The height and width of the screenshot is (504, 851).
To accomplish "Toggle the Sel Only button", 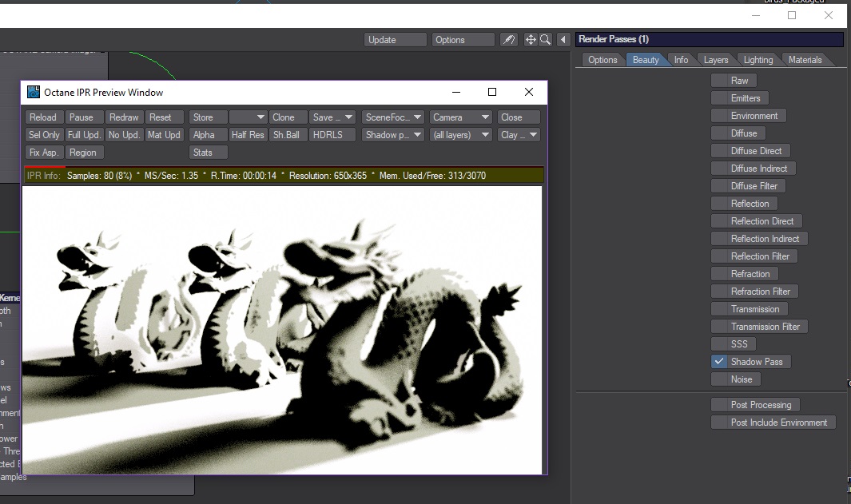I will 44,134.
